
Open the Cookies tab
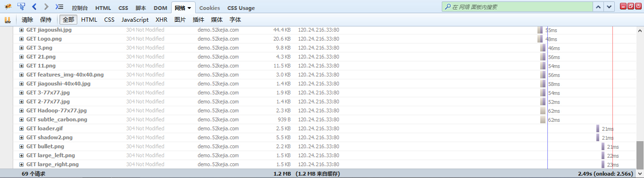tap(209, 8)
